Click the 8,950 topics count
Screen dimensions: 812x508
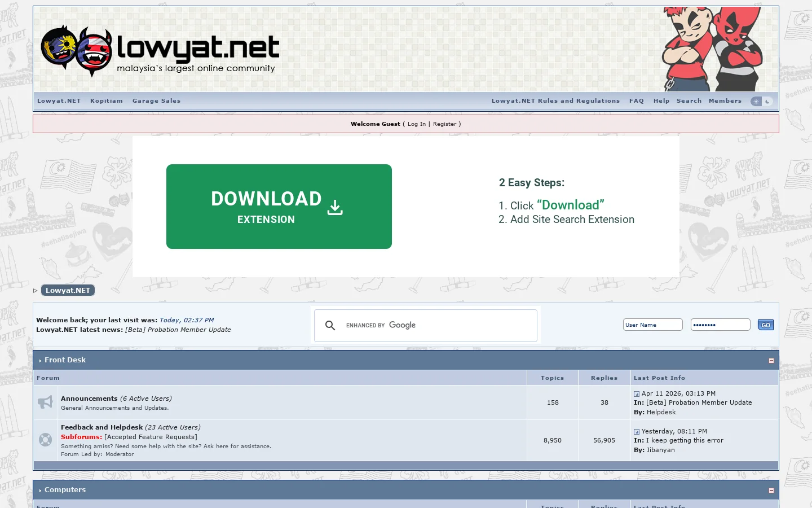click(x=553, y=440)
